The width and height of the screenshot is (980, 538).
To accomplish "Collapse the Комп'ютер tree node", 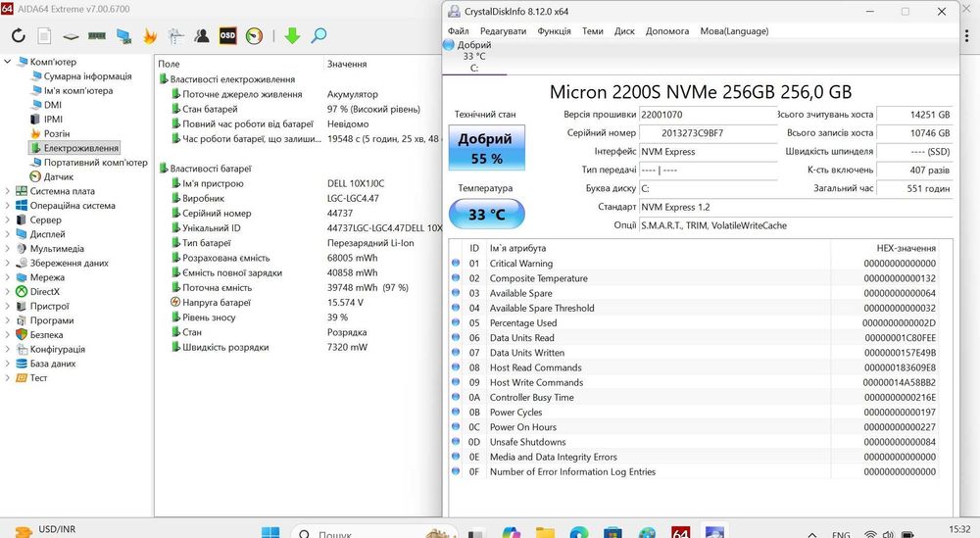I will coord(8,62).
